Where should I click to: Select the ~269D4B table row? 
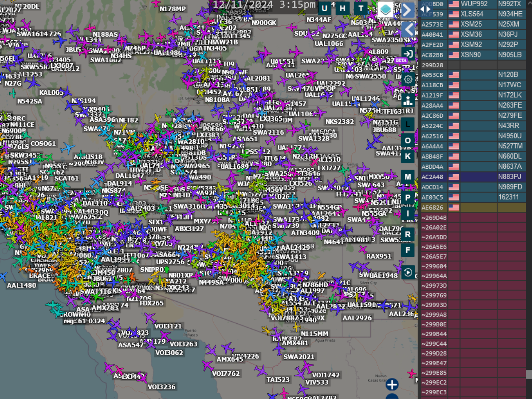point(473,218)
